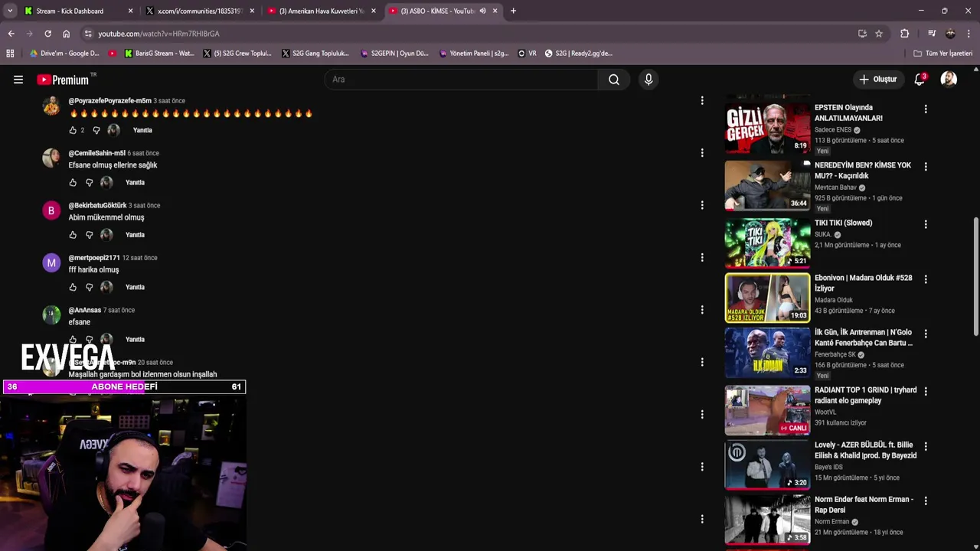Open Norm Ender Rap Dersi thumbnail
The image size is (980, 551).
click(767, 520)
